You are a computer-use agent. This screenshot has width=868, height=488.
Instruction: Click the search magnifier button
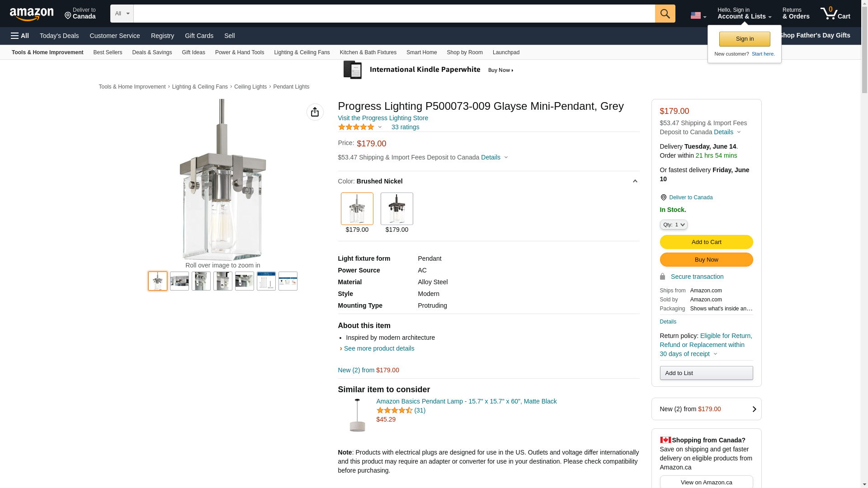point(665,14)
